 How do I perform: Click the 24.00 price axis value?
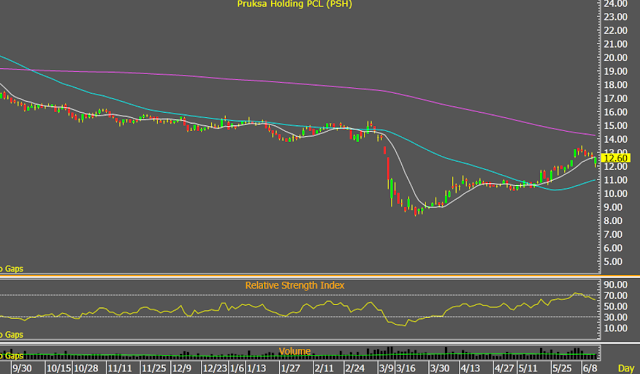click(x=616, y=4)
